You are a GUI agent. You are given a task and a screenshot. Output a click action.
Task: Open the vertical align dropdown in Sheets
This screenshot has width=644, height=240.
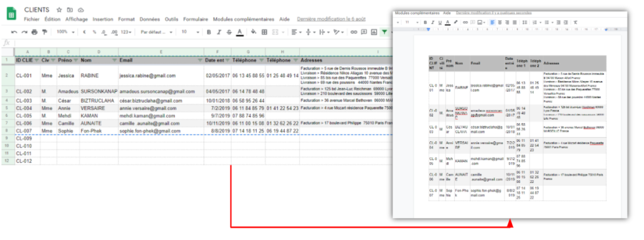[310, 32]
